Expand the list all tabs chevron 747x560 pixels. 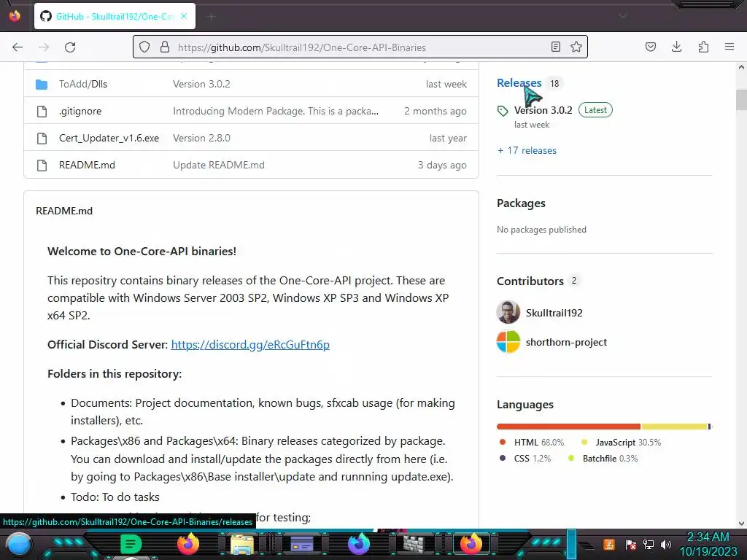pos(622,16)
